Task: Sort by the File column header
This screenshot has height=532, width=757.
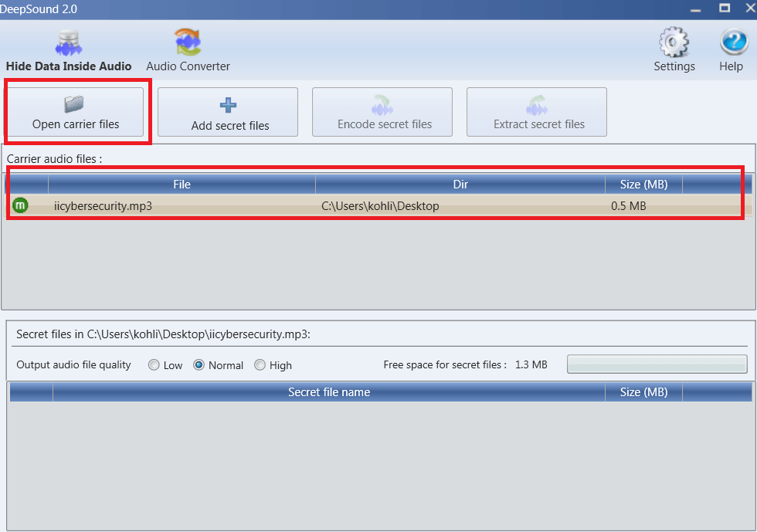Action: tap(182, 185)
